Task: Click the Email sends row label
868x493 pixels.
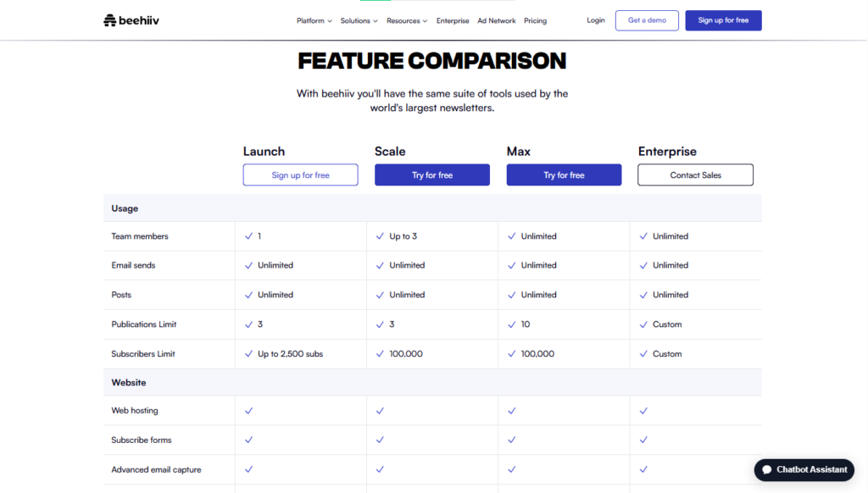Action: [x=133, y=265]
